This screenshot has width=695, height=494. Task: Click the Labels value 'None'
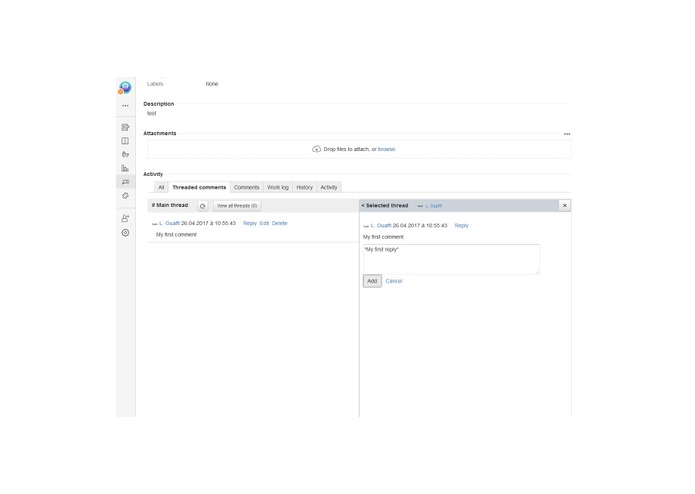click(212, 84)
